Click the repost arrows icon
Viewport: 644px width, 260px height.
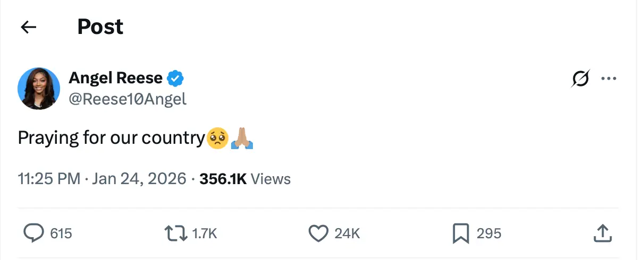point(176,233)
